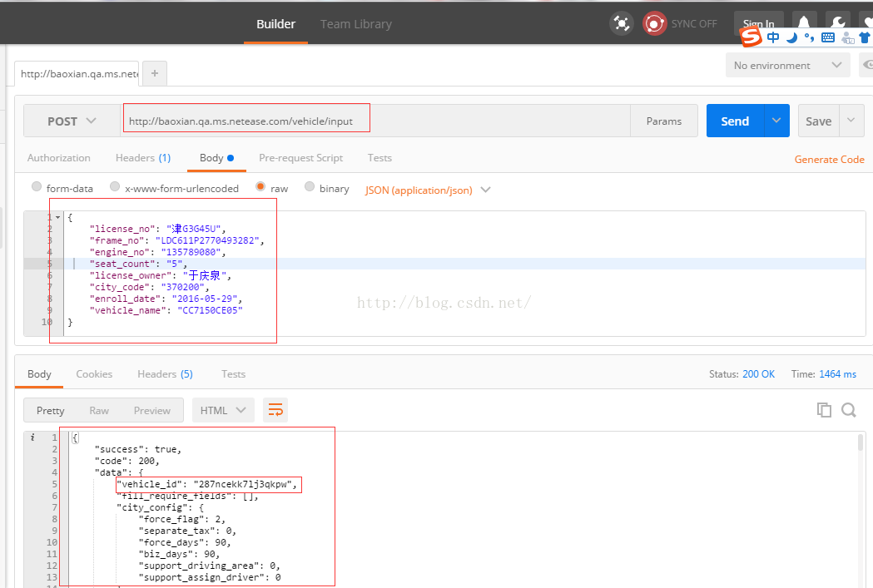Click the red sync status icon
This screenshot has width=873, height=588.
tap(654, 23)
